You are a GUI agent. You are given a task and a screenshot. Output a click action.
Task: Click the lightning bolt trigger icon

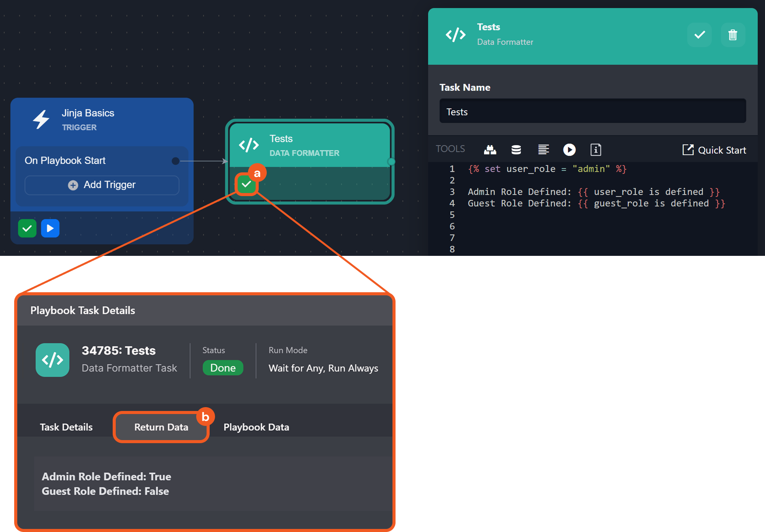(x=41, y=119)
